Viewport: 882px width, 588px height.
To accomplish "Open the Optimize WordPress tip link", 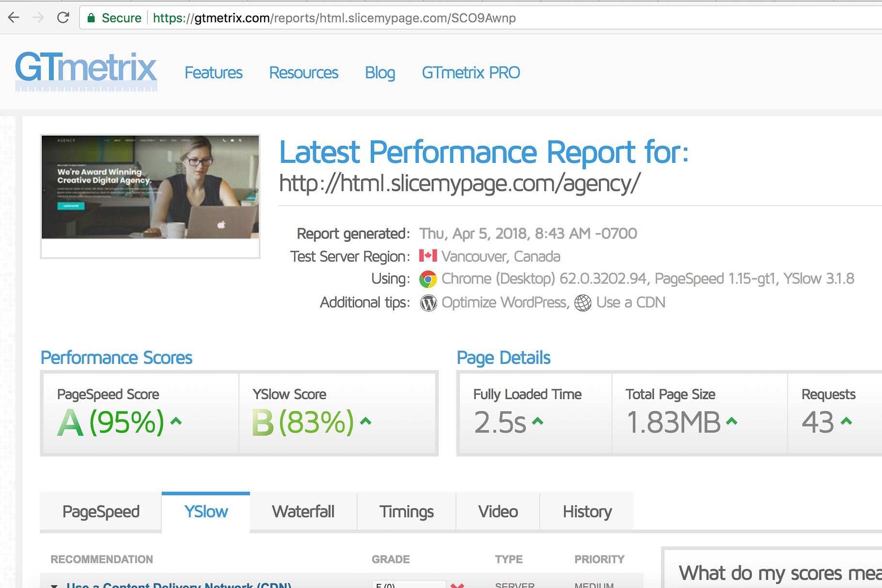I will pyautogui.click(x=504, y=303).
